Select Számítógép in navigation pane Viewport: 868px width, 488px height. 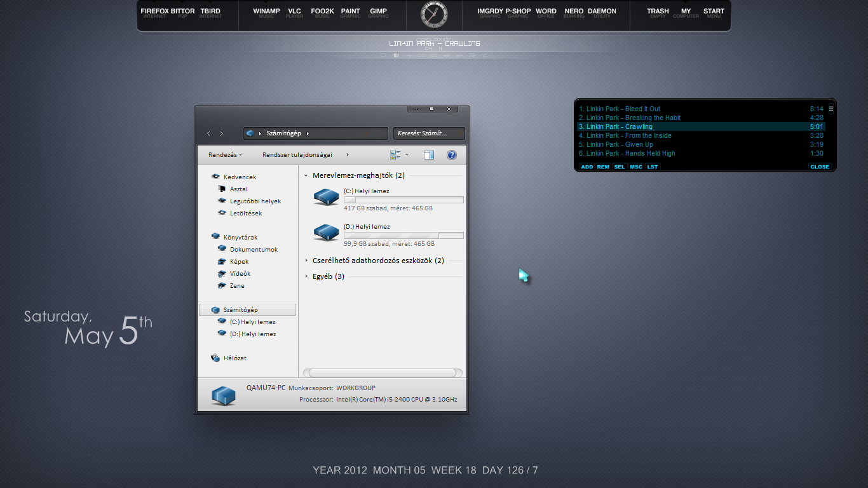coord(247,310)
